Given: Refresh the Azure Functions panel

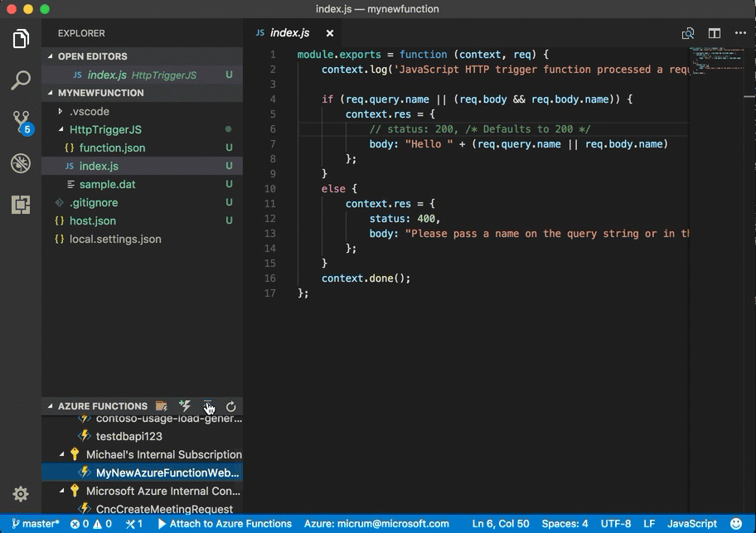Looking at the screenshot, I should pyautogui.click(x=231, y=406).
